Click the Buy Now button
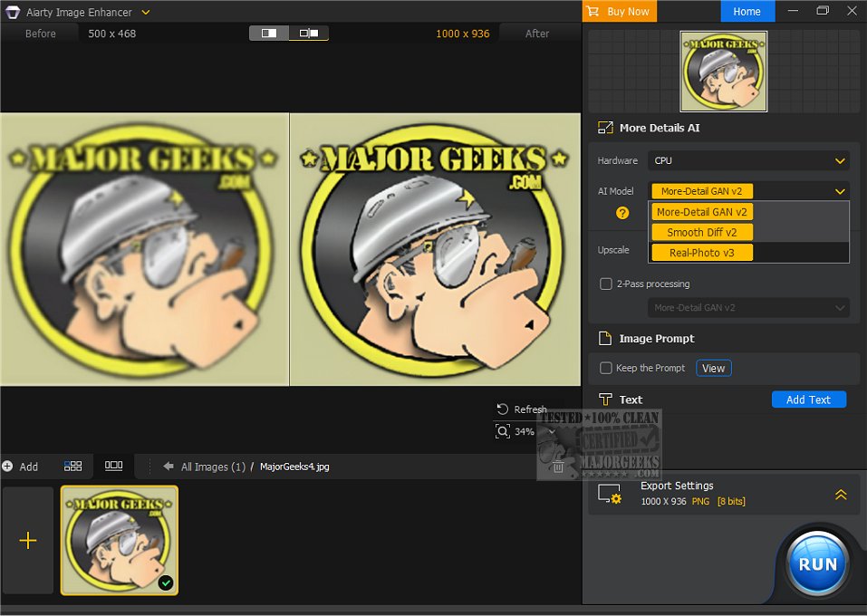This screenshot has height=616, width=867. coord(620,11)
